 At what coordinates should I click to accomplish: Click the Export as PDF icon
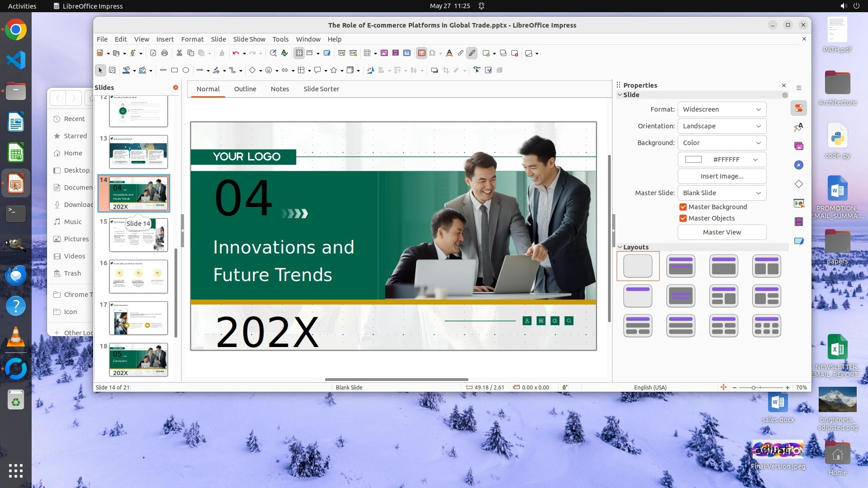pyautogui.click(x=153, y=53)
